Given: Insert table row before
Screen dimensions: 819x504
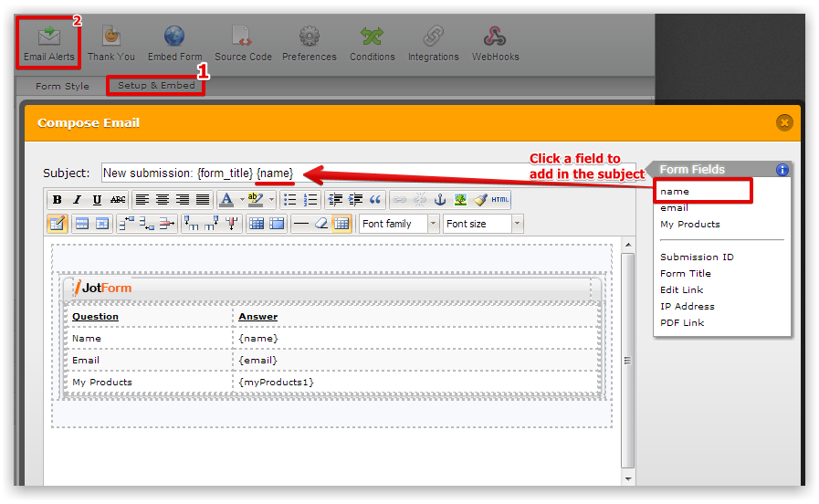Looking at the screenshot, I should pos(127,224).
